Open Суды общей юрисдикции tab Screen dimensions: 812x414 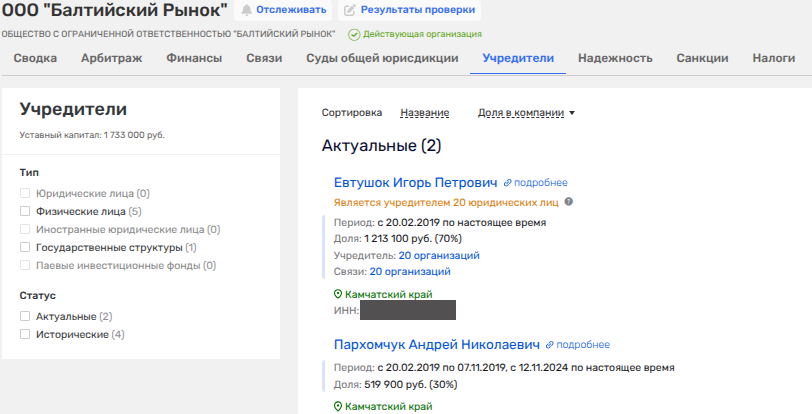(x=382, y=58)
